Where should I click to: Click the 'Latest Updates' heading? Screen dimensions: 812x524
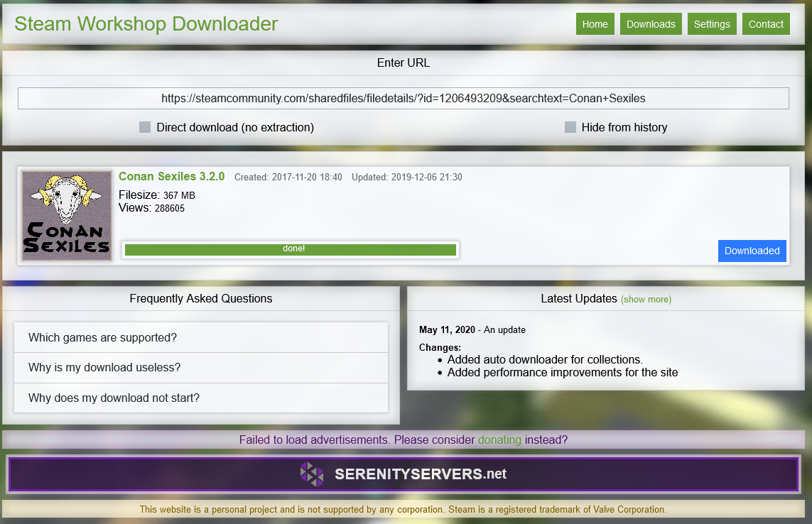pyautogui.click(x=578, y=298)
